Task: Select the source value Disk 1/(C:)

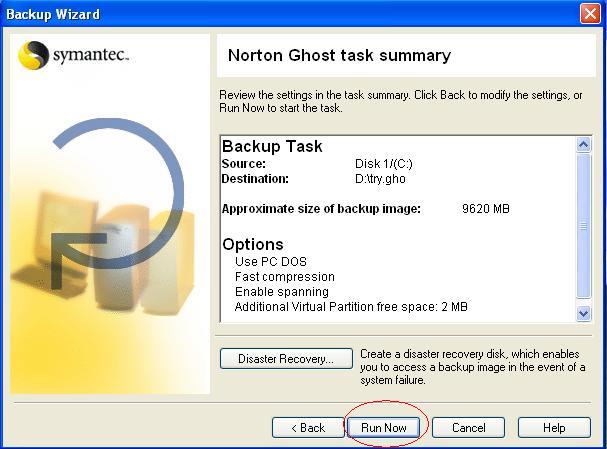Action: pos(384,164)
